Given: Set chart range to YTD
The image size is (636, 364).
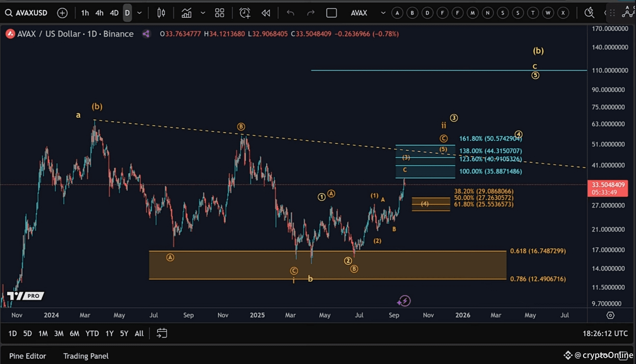Looking at the screenshot, I should tap(92, 333).
